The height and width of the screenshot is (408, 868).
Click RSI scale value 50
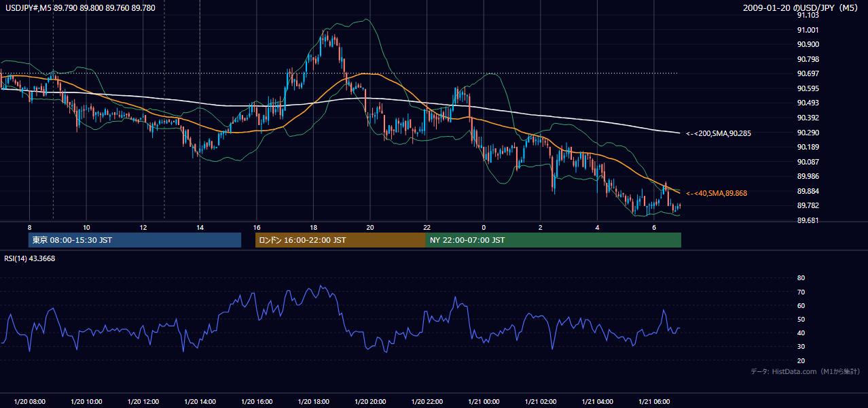pos(801,319)
